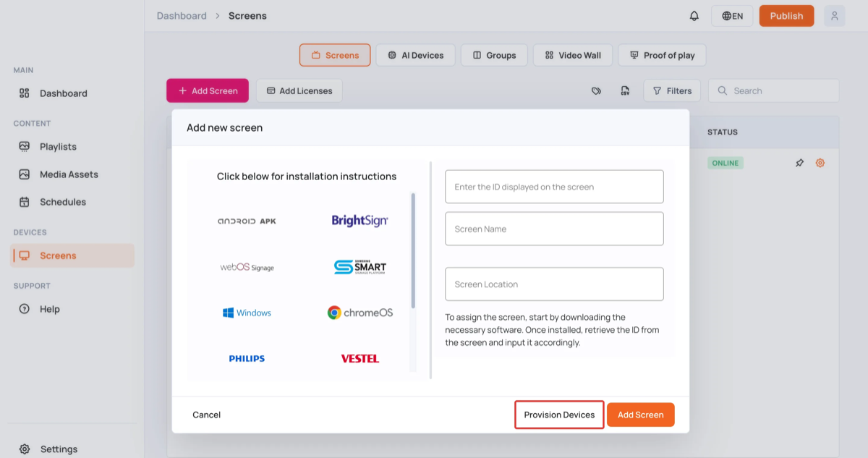Open Media Assets in the sidebar
868x458 pixels.
(x=72, y=174)
